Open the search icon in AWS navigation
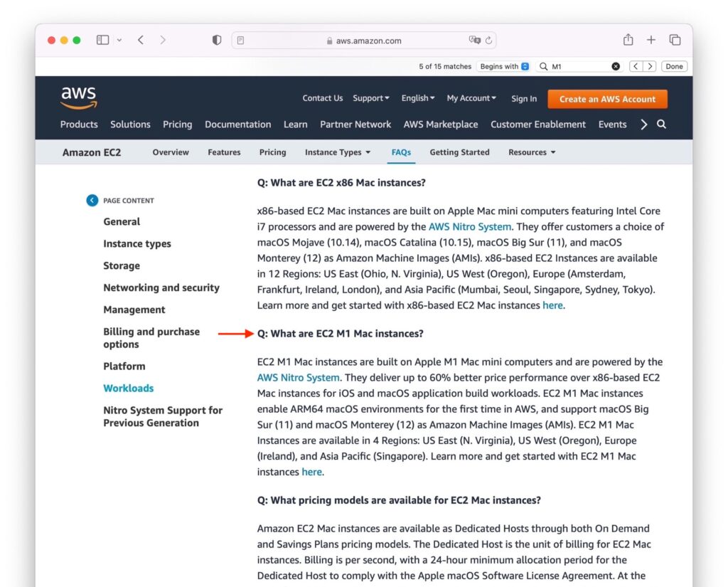 pos(661,124)
